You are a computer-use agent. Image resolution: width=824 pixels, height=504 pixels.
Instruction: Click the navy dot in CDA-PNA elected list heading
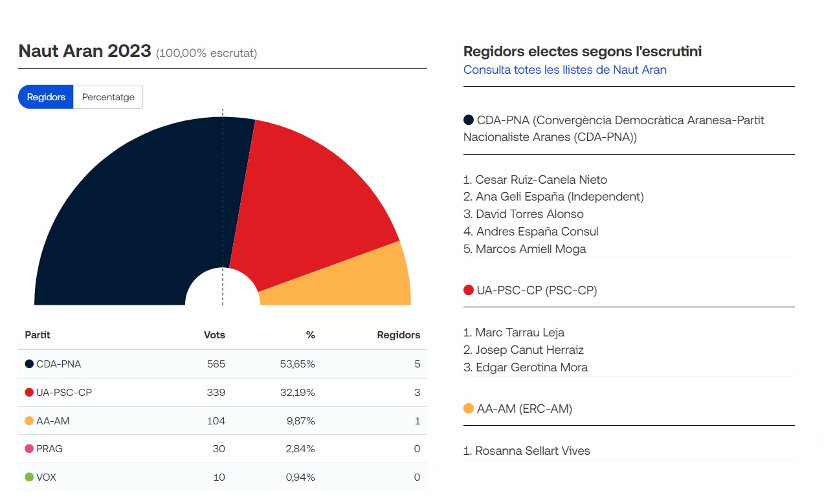pyautogui.click(x=469, y=120)
